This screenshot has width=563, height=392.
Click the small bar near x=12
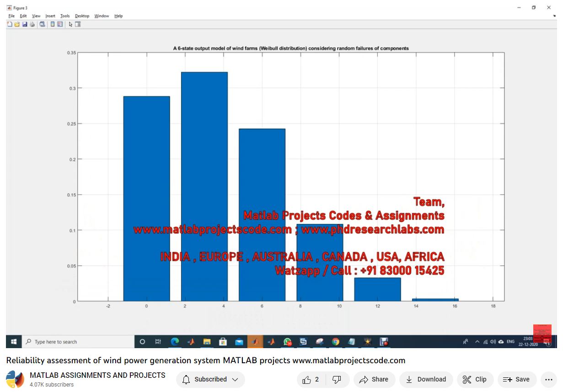point(377,290)
